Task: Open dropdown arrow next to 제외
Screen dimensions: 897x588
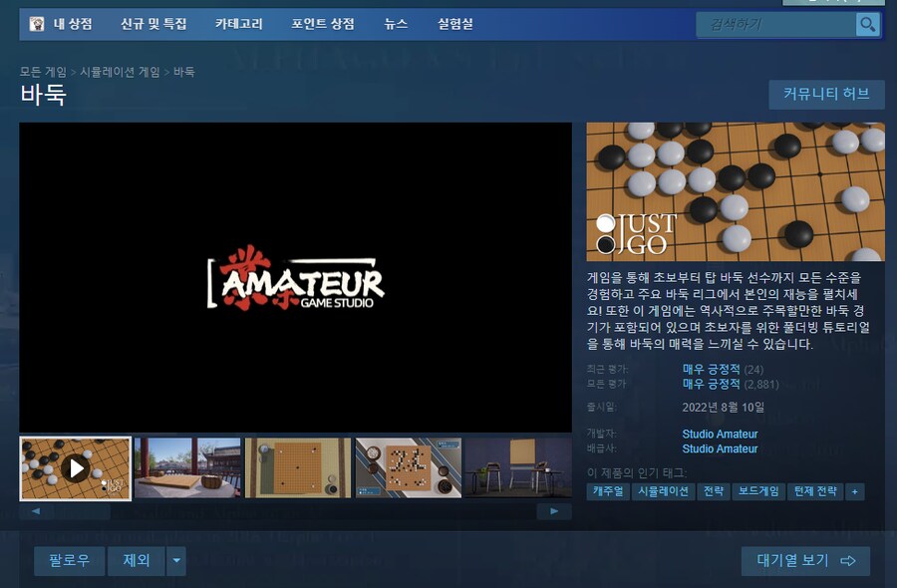Action: [x=176, y=560]
